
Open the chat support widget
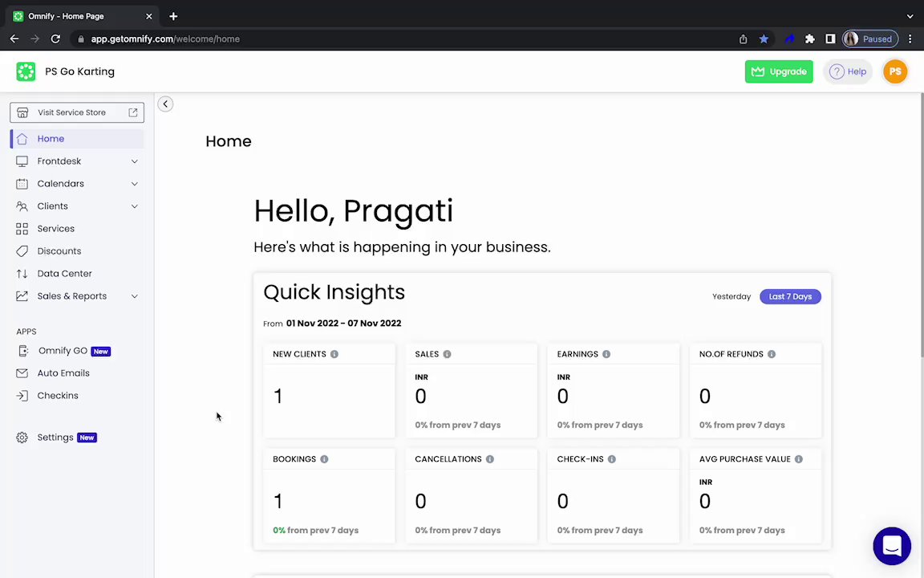[891, 547]
